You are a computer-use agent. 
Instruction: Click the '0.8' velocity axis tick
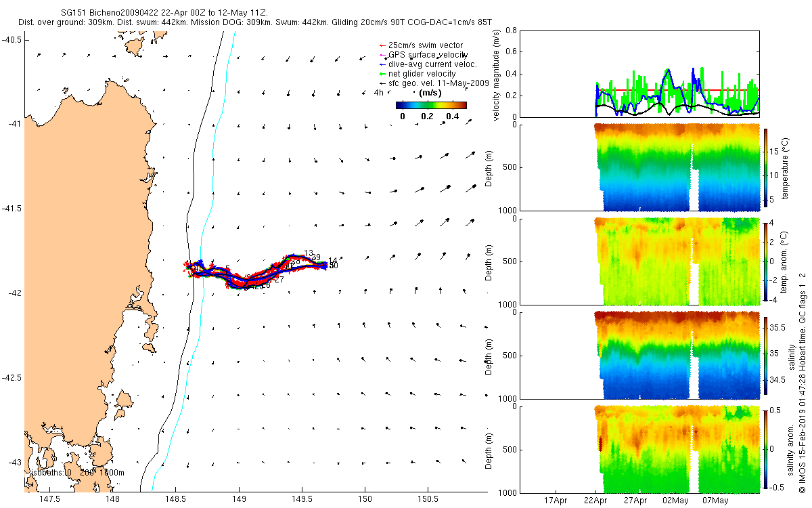tap(511, 31)
